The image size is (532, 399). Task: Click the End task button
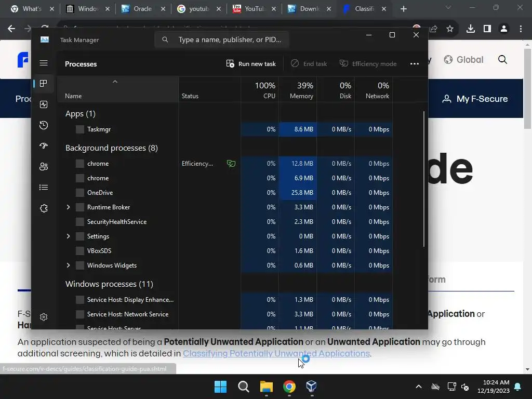pos(309,64)
